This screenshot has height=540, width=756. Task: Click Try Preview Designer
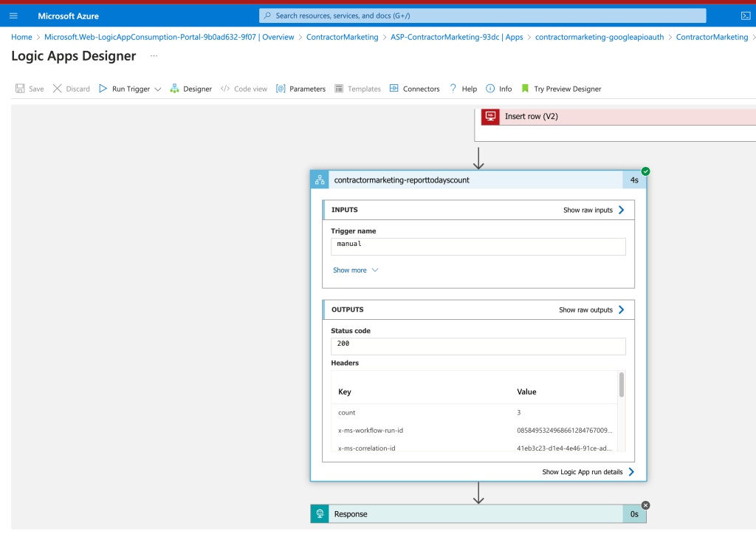pyautogui.click(x=562, y=89)
